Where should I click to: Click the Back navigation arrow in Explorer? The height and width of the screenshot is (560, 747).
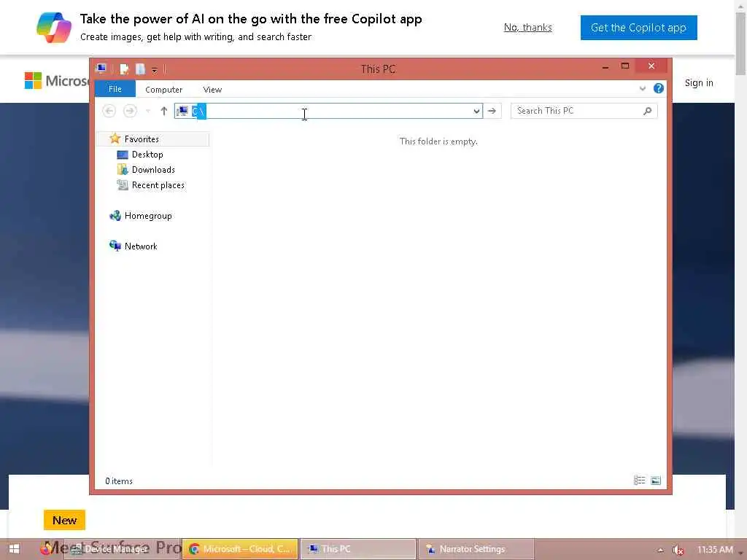tap(109, 111)
